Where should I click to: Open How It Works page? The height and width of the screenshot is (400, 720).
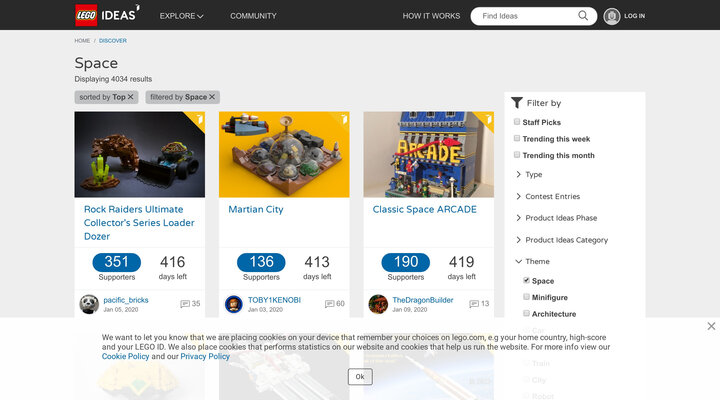[x=431, y=16]
